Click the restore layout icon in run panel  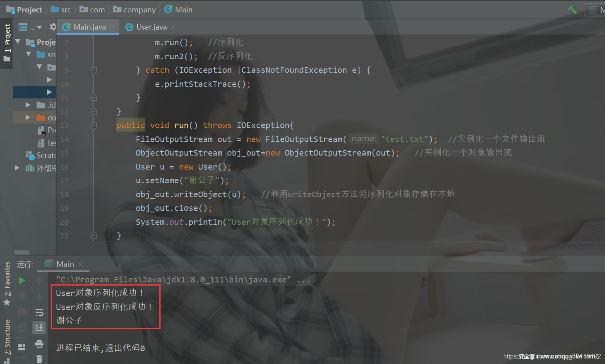tap(22, 347)
